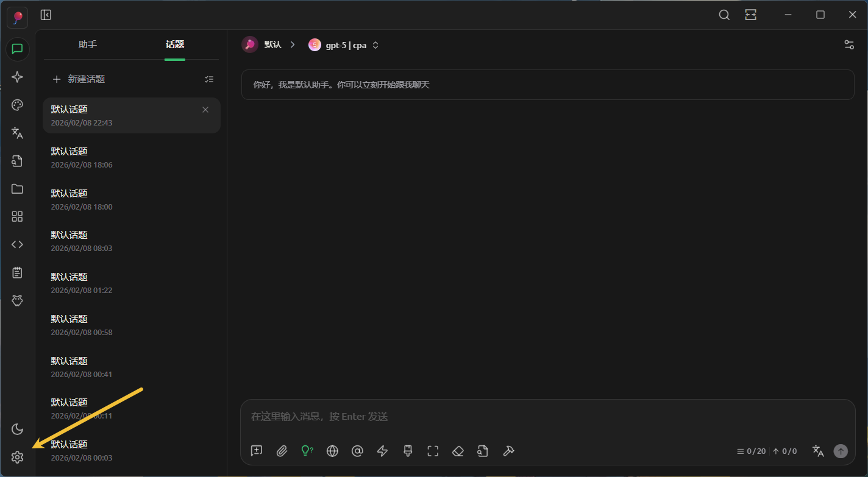Toggle the thinking lightbulb icon
868x477 pixels.
[x=307, y=451]
